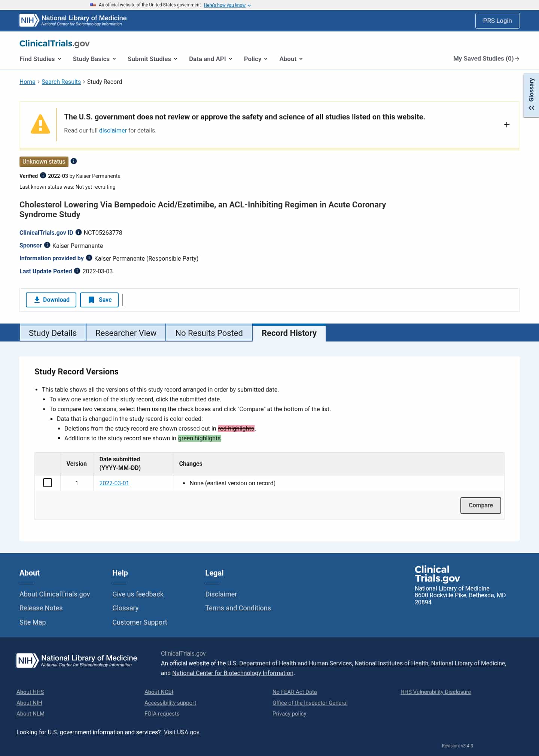This screenshot has height=756, width=539.
Task: Open the Glossary side panel
Action: click(x=531, y=95)
